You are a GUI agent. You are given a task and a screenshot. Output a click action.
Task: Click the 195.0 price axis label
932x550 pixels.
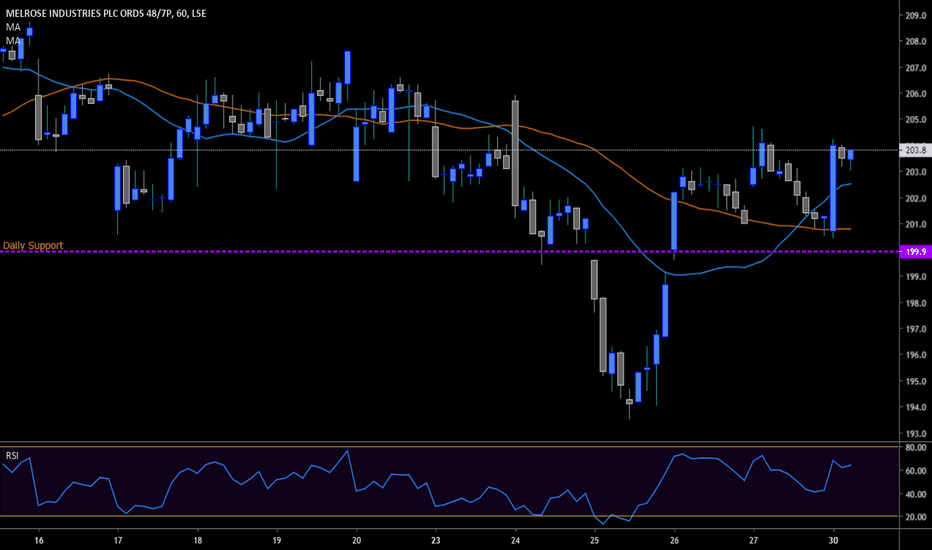pos(915,381)
